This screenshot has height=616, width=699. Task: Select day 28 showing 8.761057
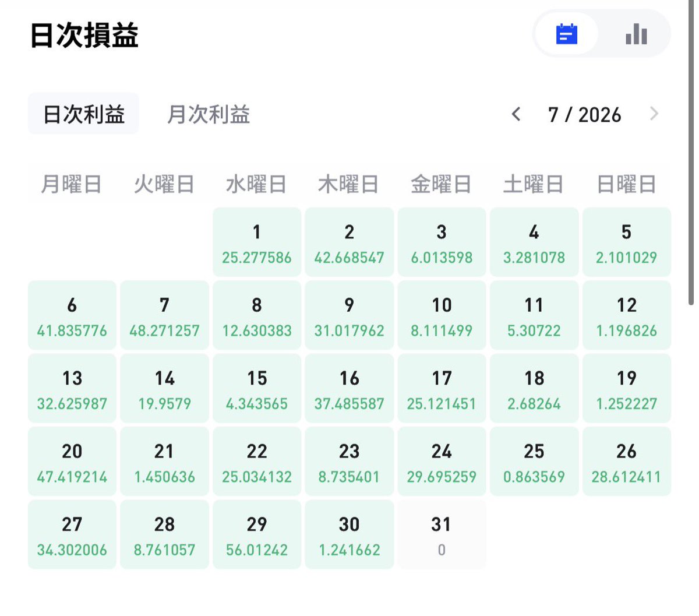[164, 534]
